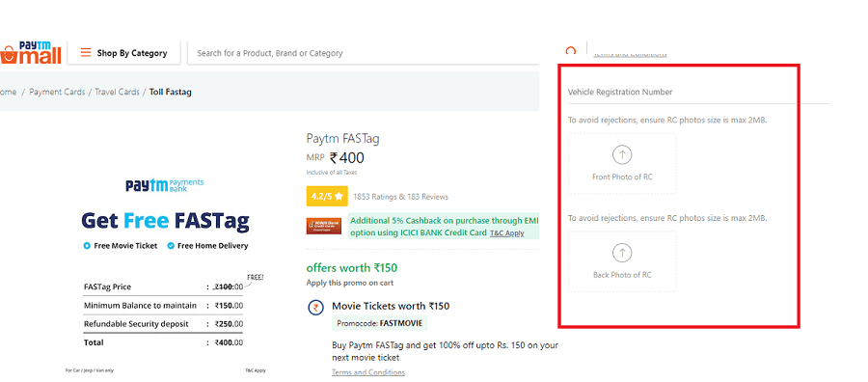Upload the Front Photo of RC
This screenshot has height=382, width=868.
coord(622,163)
